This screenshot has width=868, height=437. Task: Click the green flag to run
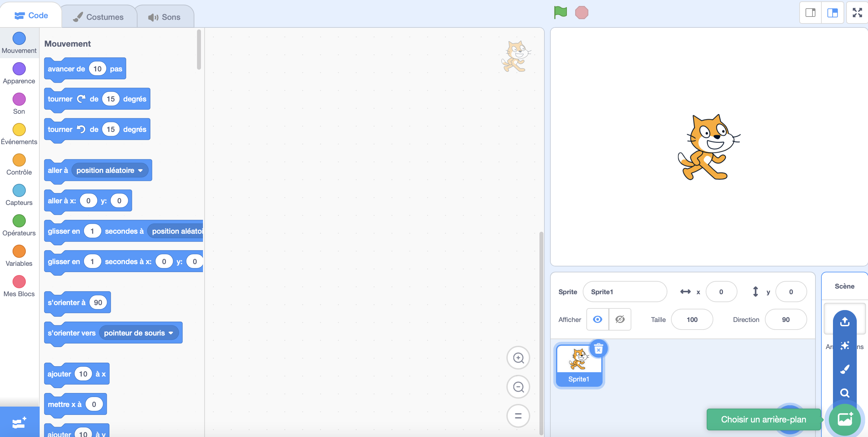[x=560, y=13]
